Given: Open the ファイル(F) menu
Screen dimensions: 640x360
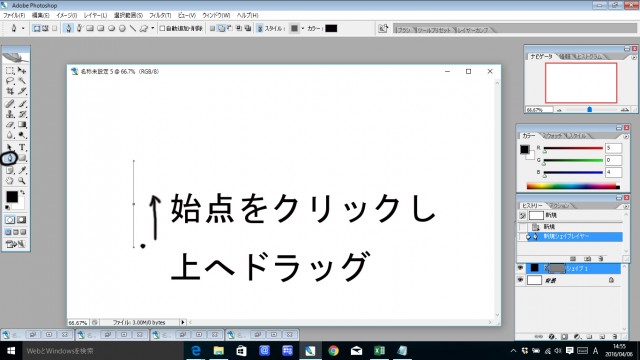Looking at the screenshot, I should point(14,15).
